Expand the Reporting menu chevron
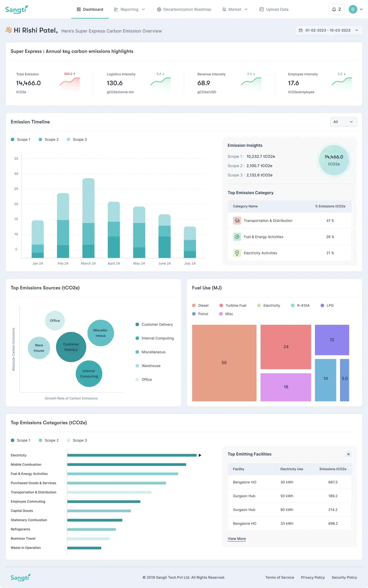 coord(143,9)
